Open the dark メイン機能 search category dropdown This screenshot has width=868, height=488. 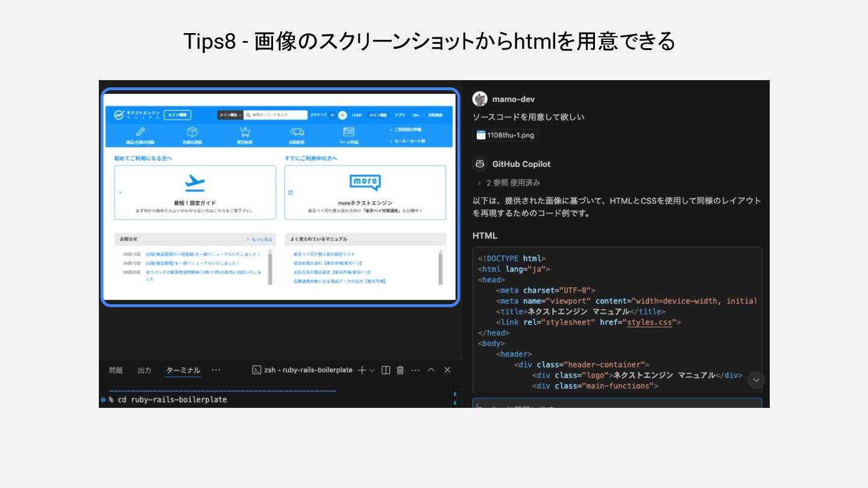click(x=230, y=114)
